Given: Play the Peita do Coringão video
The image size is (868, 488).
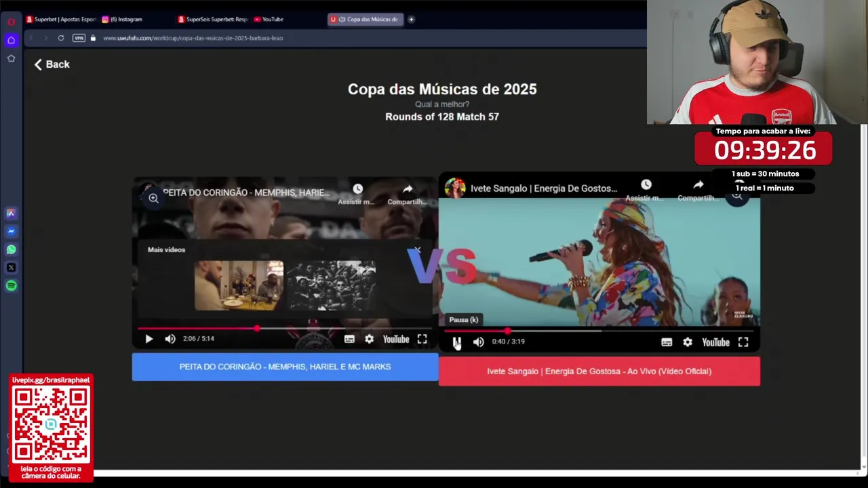Looking at the screenshot, I should pos(149,339).
